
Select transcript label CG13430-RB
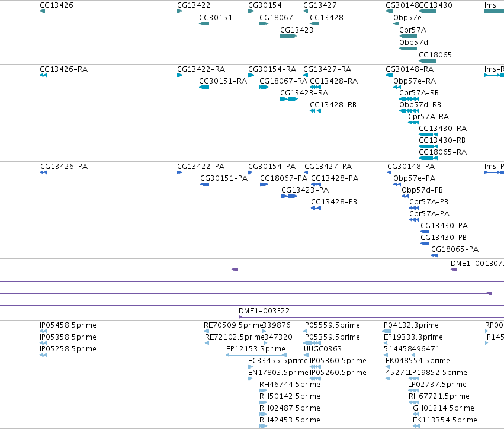pos(442,140)
